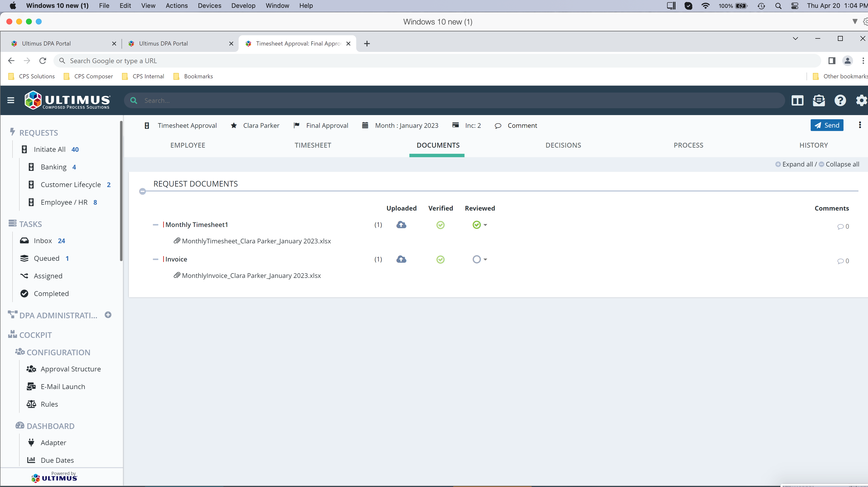Click the upload cloud icon for Monthly Timesheet1
Image resolution: width=868 pixels, height=487 pixels.
pos(401,225)
